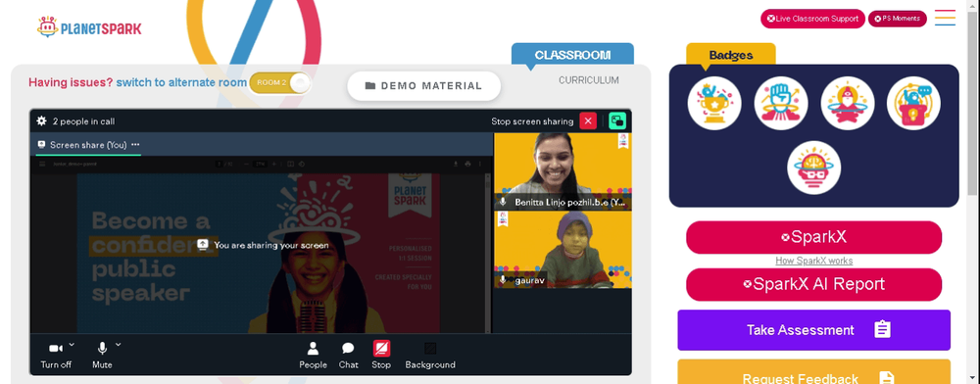Click gaurav's microphone status icon
The width and height of the screenshot is (980, 384).
click(503, 280)
